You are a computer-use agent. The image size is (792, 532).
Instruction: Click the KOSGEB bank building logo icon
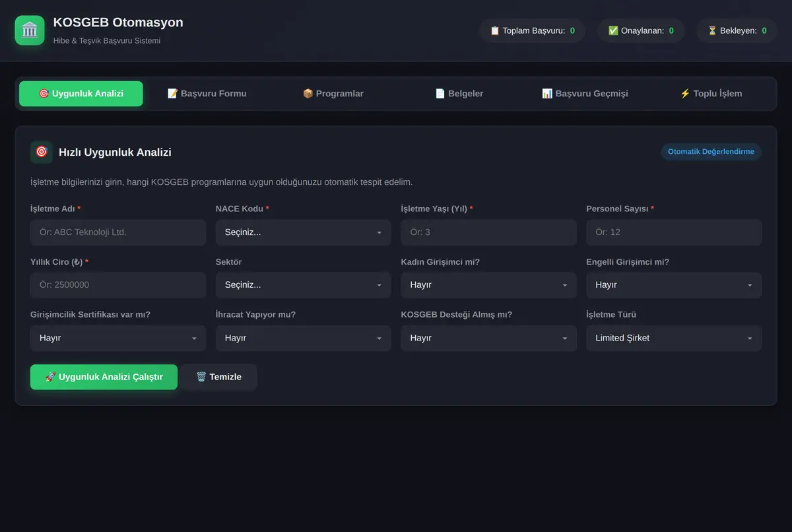[x=30, y=30]
